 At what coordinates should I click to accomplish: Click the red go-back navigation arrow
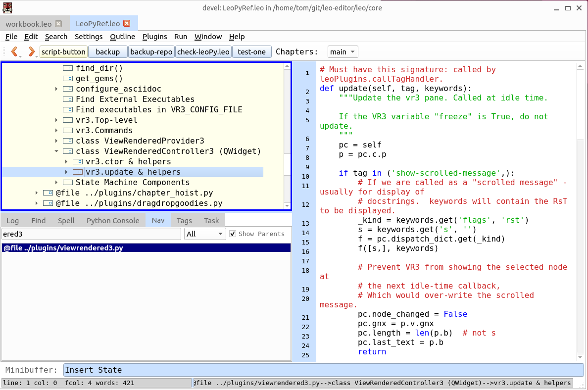(15, 51)
